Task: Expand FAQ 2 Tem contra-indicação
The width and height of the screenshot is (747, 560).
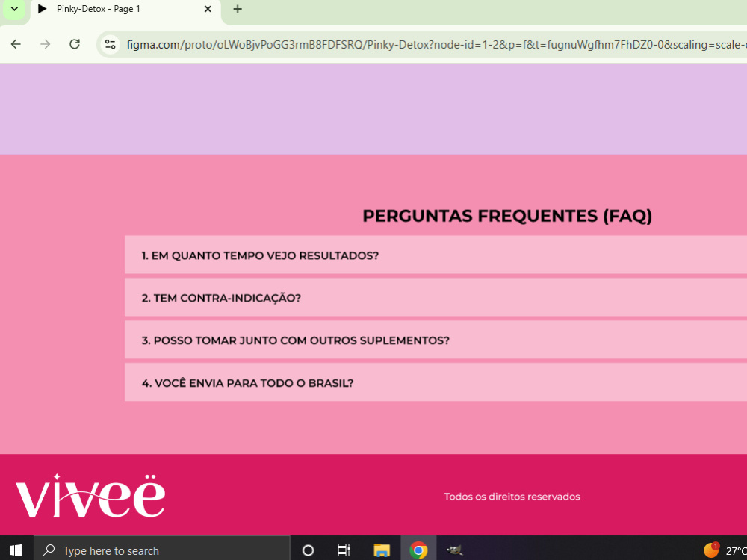Action: [436, 297]
